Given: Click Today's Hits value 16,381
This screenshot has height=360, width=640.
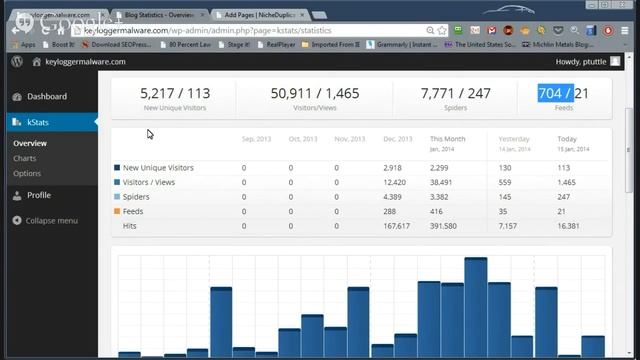Looking at the screenshot, I should [568, 226].
